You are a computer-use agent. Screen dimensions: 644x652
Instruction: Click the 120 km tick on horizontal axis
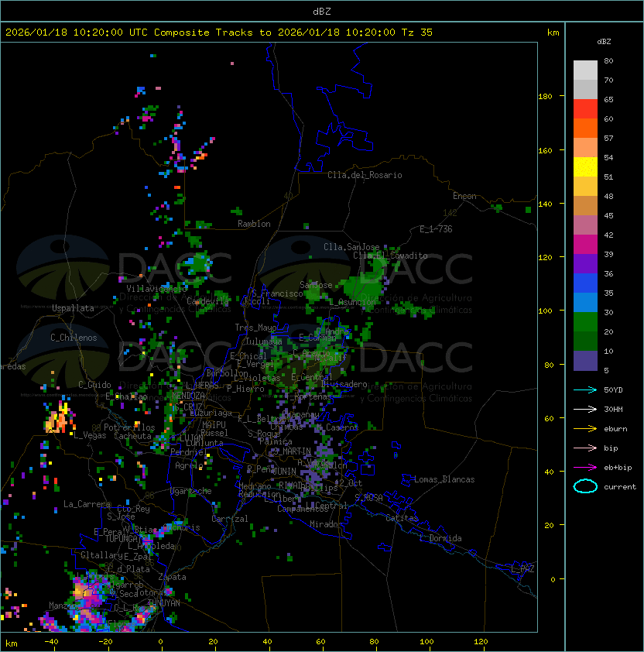481,641
